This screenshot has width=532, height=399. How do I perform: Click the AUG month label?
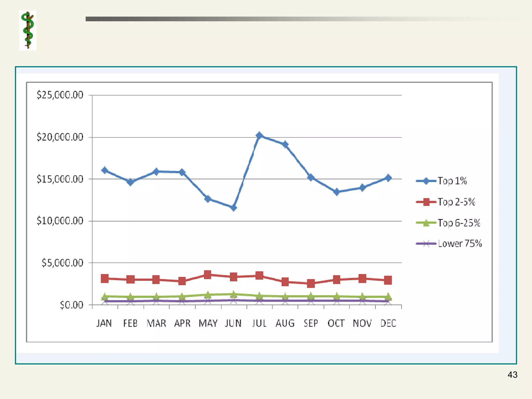pos(285,323)
